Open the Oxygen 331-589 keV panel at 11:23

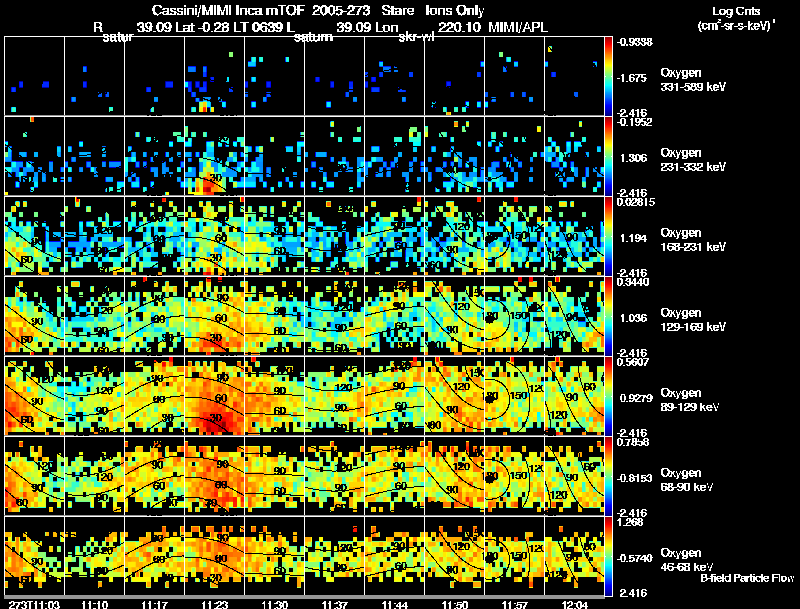(214, 76)
